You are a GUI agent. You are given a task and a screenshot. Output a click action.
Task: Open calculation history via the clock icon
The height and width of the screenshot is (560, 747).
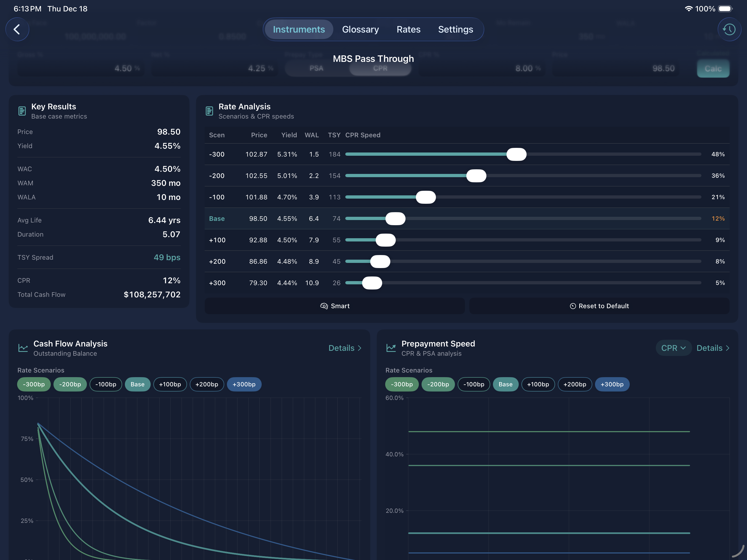click(x=729, y=29)
